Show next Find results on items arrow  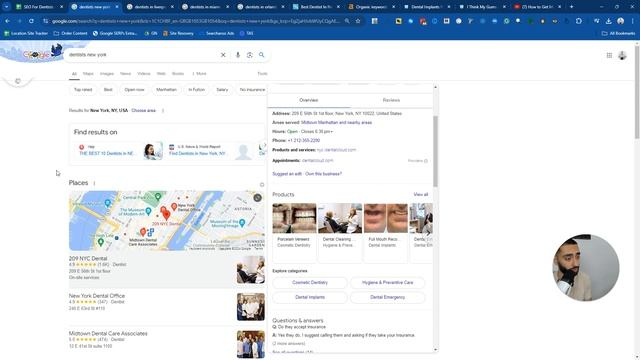pos(264,146)
